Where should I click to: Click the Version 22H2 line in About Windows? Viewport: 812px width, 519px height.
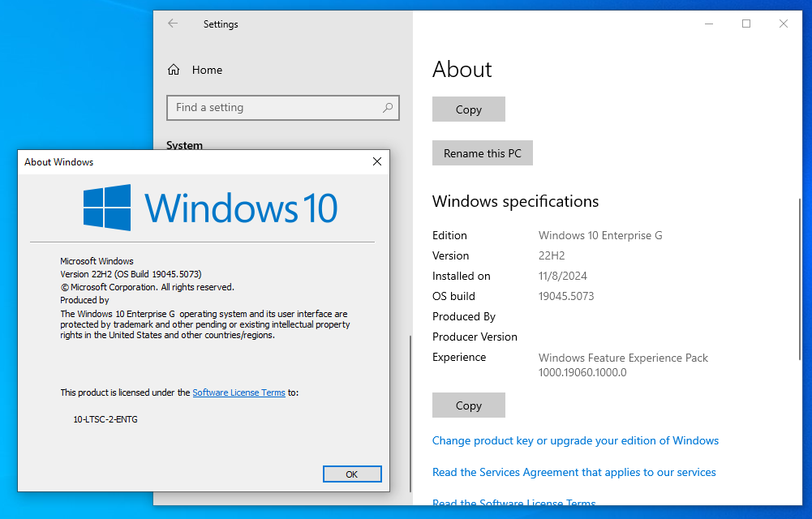coord(131,274)
